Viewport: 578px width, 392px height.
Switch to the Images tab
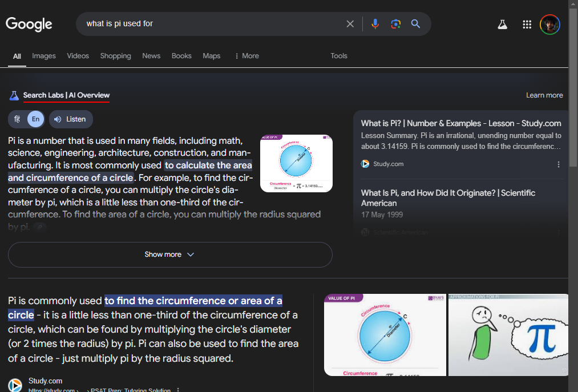click(44, 56)
